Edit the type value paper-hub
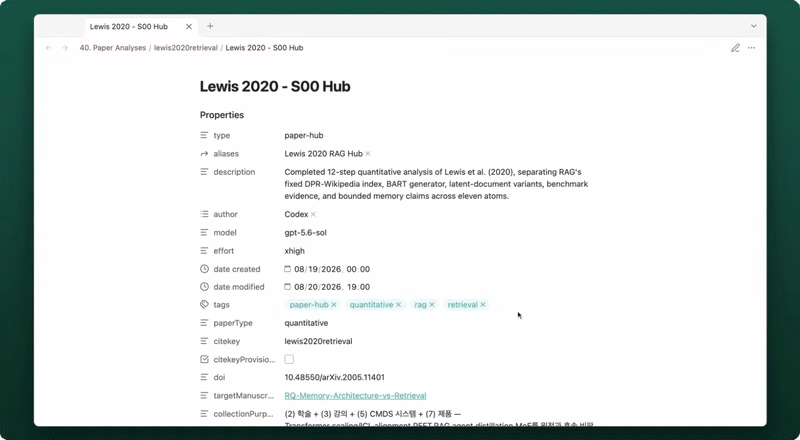This screenshot has height=440, width=800. tap(304, 135)
